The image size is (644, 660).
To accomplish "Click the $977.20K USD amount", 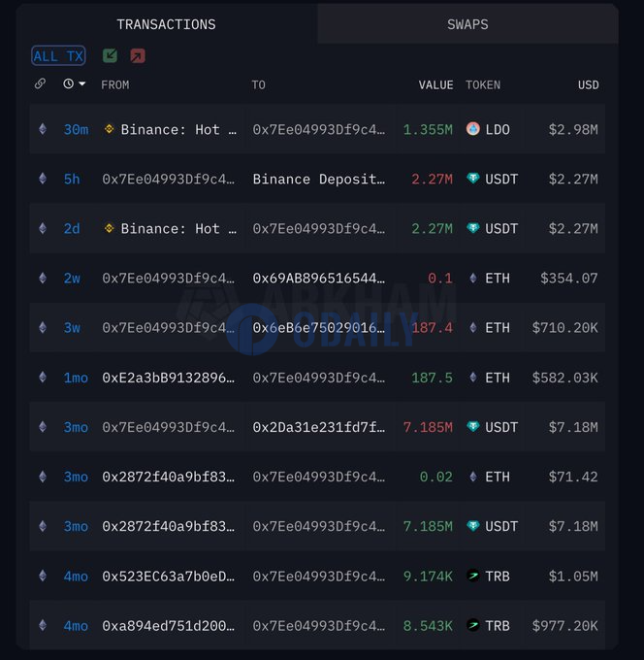I will pyautogui.click(x=564, y=626).
